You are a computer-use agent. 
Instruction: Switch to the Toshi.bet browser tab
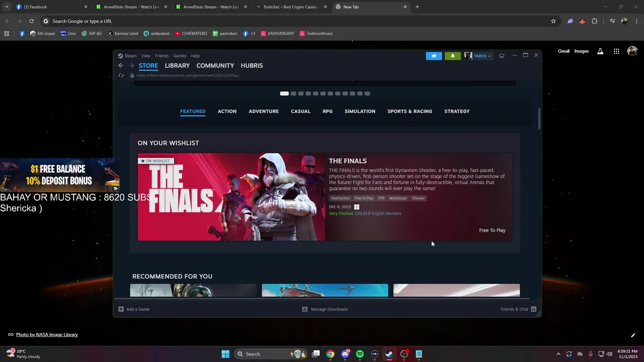[x=292, y=7]
